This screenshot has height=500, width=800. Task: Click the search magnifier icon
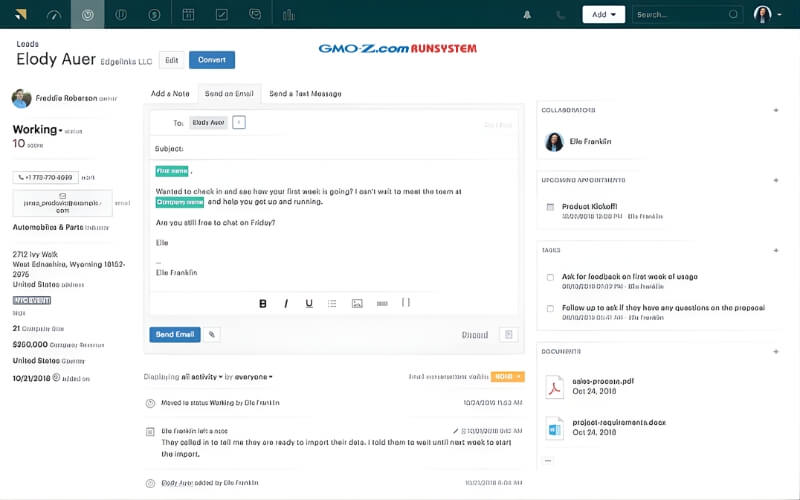tap(733, 14)
